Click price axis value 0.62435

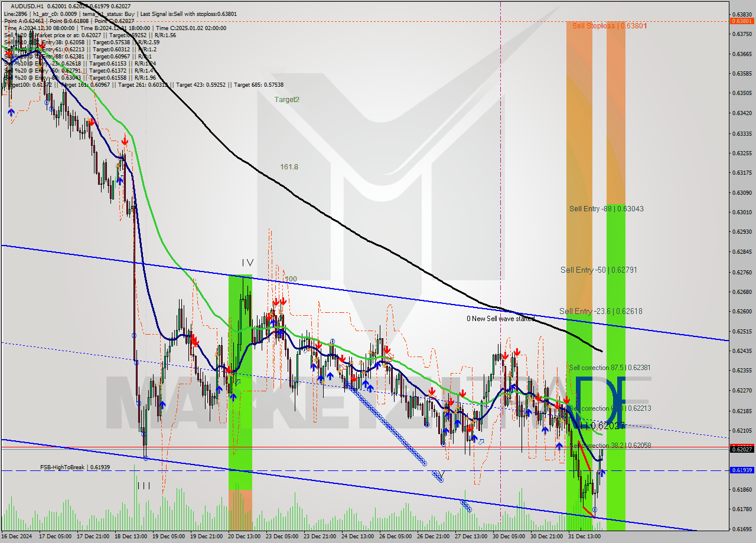point(742,351)
